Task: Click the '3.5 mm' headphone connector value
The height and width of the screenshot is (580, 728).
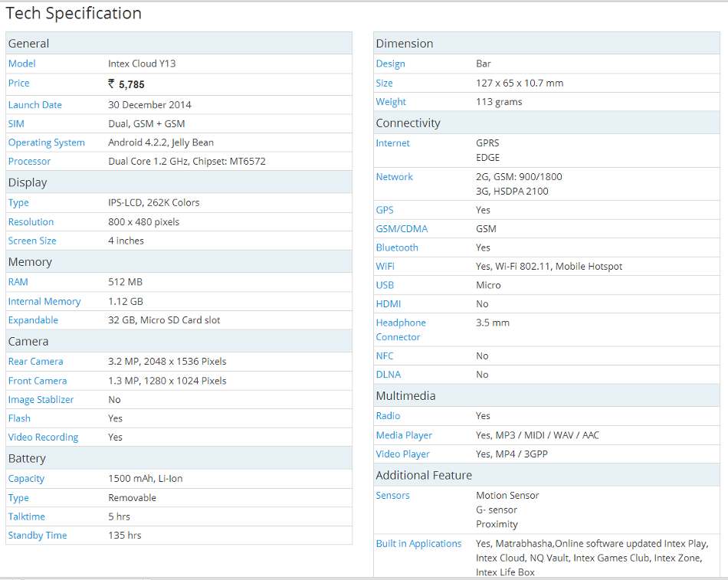Action: pyautogui.click(x=493, y=323)
